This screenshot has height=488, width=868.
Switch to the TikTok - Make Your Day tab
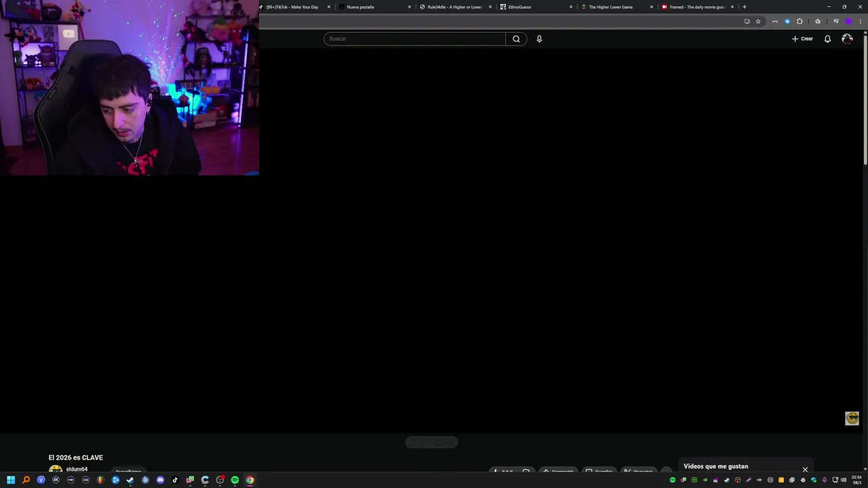(295, 7)
